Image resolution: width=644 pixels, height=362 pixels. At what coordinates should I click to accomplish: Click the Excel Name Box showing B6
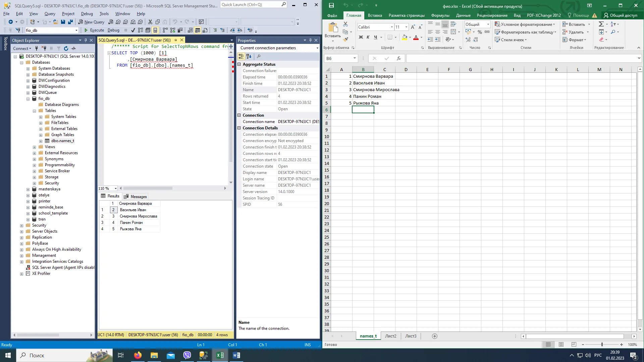(x=341, y=58)
